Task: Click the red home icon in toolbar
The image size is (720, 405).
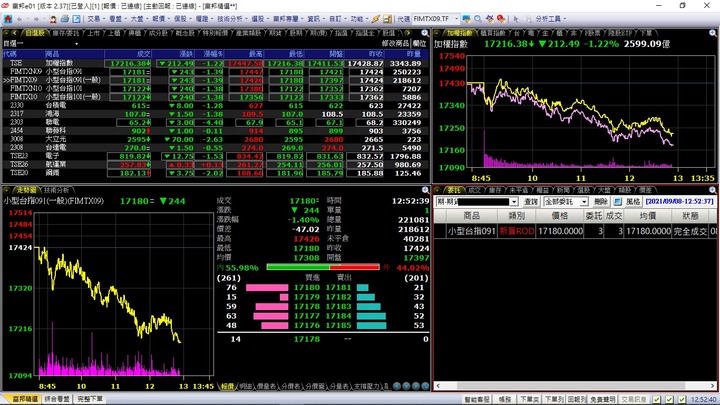Action: (x=8, y=19)
